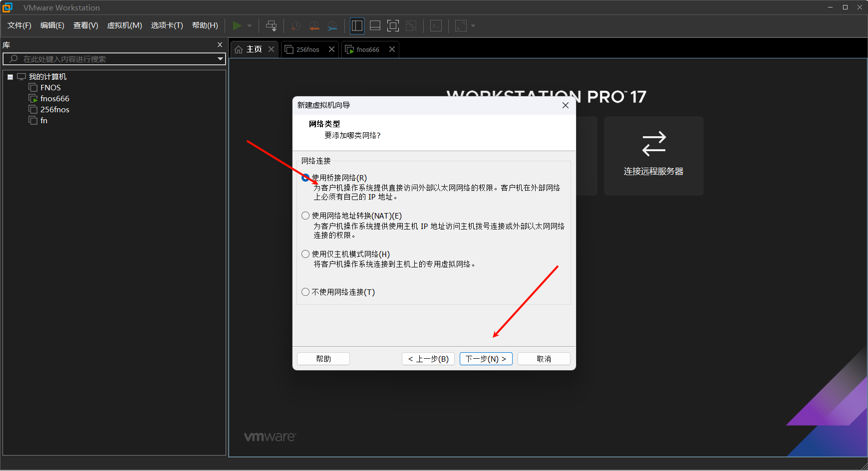Click the 下一步(N) next button
868x471 pixels.
point(486,359)
